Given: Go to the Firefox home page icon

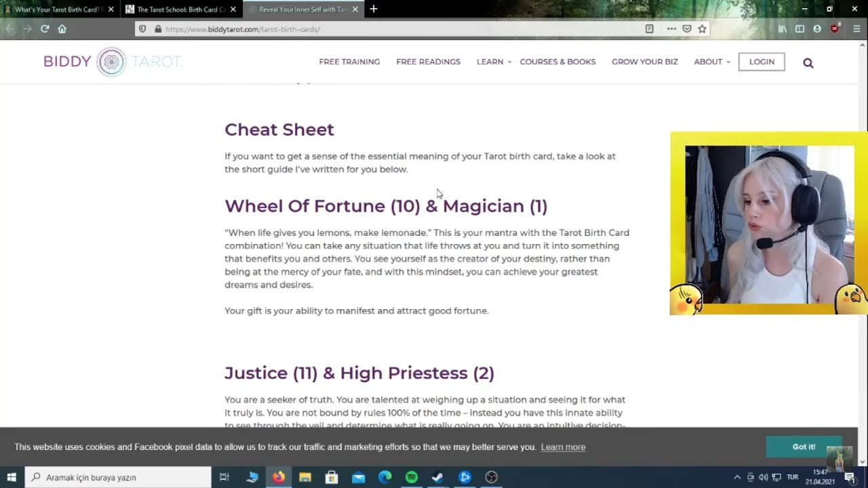Looking at the screenshot, I should point(62,28).
